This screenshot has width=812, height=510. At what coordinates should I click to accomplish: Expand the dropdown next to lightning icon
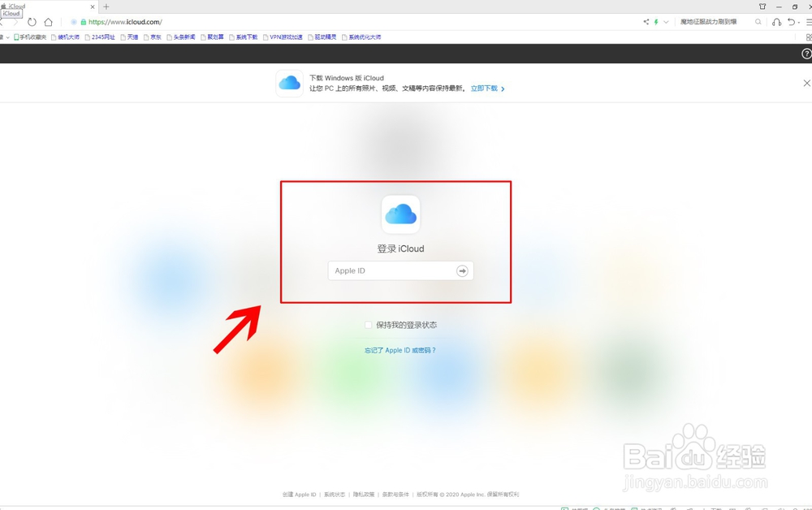pyautogui.click(x=666, y=22)
